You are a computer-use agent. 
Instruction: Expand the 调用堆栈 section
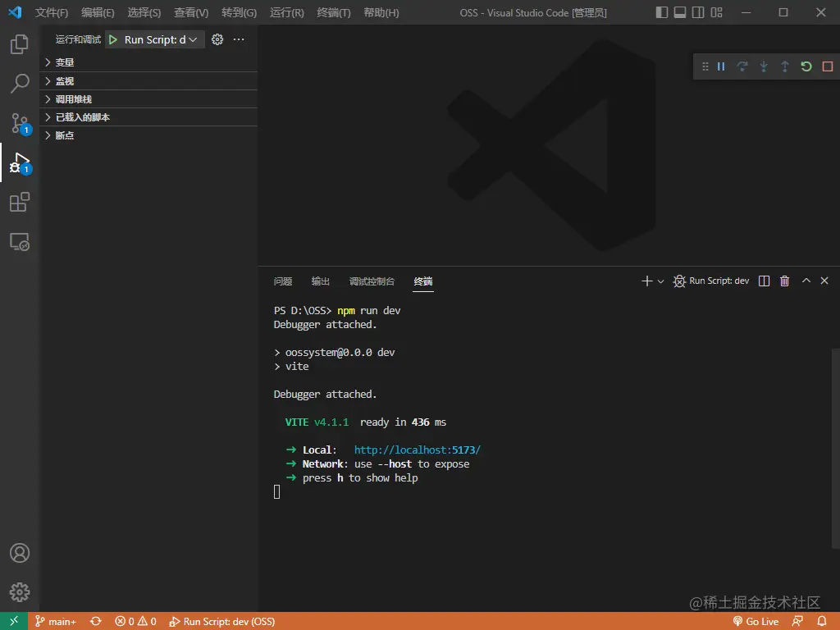149,99
